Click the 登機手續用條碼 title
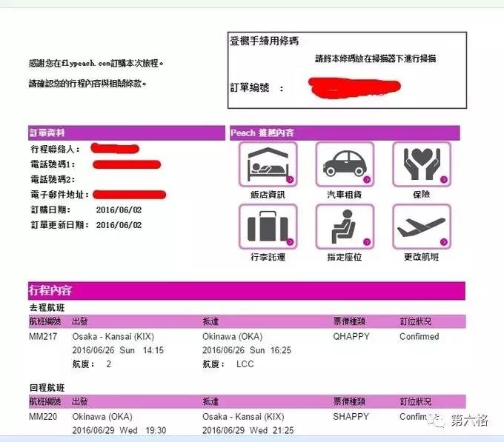 pyautogui.click(x=264, y=41)
